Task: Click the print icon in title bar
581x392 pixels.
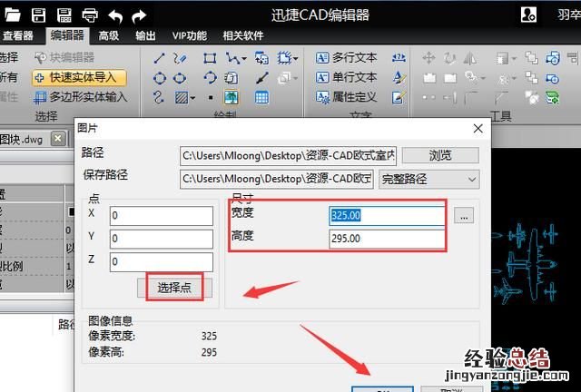Action: (90, 15)
